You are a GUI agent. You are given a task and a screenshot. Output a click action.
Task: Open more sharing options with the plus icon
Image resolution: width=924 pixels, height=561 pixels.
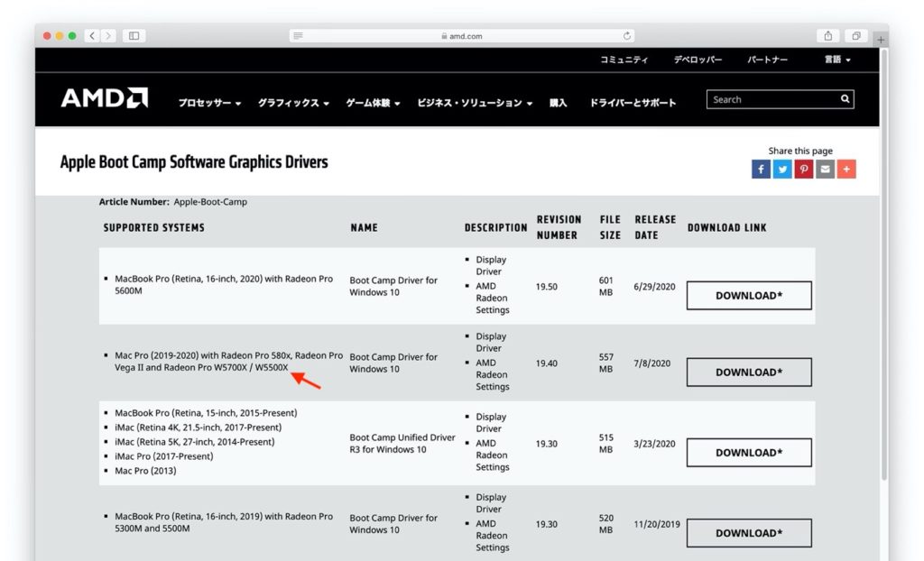tap(846, 169)
